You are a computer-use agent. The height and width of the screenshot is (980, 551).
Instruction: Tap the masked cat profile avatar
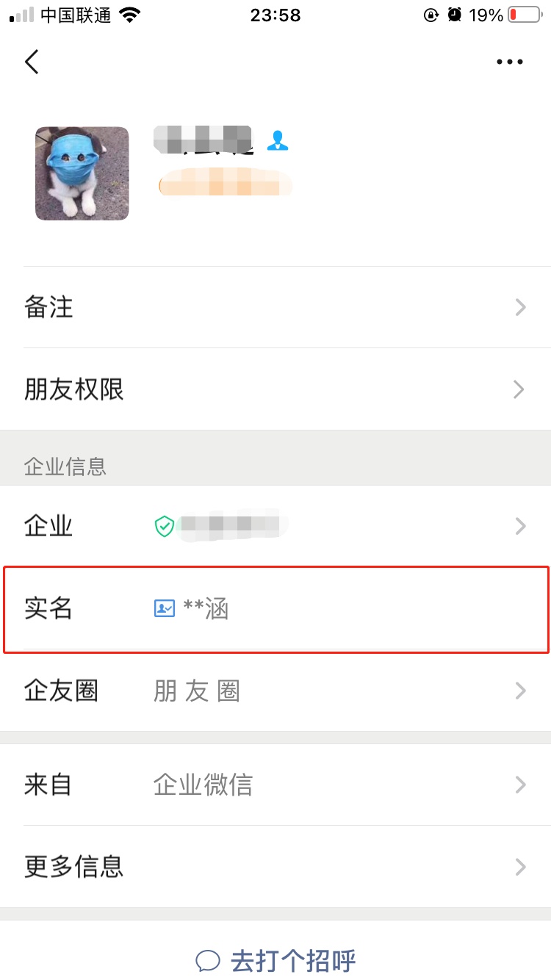82,173
